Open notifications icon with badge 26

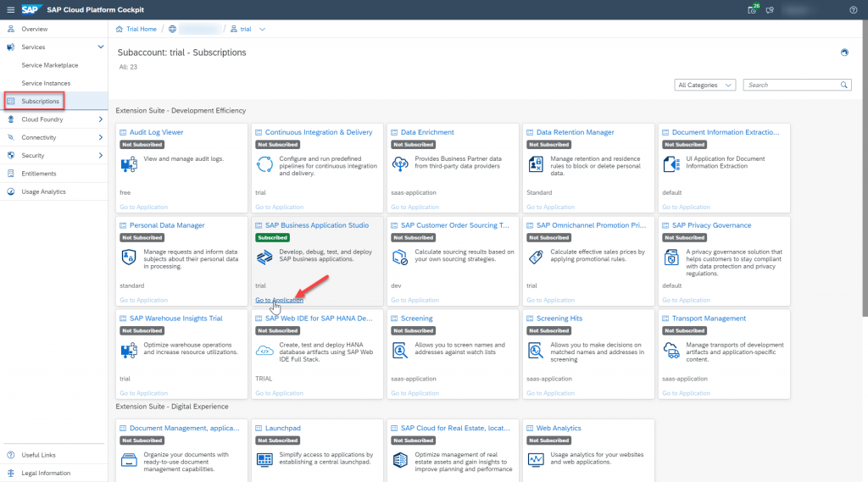click(x=752, y=9)
